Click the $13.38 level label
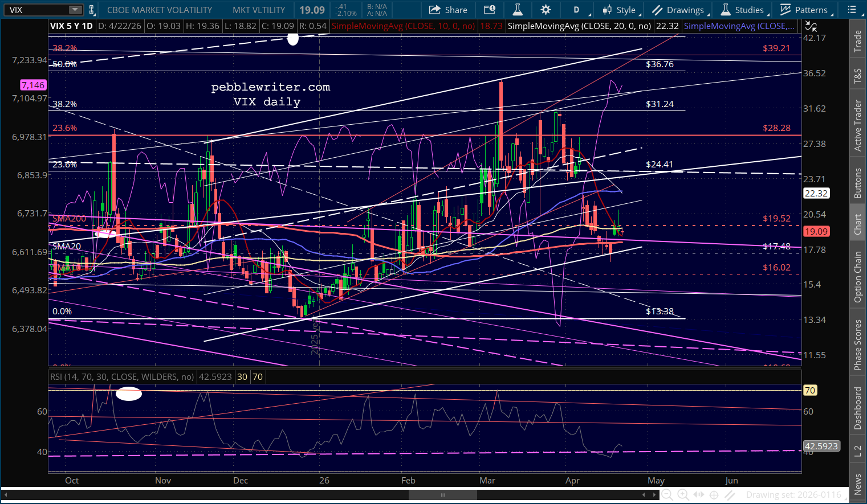This screenshot has width=867, height=504. (x=660, y=312)
